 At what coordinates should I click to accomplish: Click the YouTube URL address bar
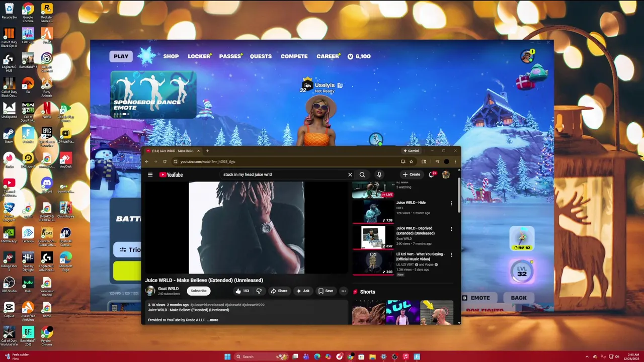coord(284,161)
